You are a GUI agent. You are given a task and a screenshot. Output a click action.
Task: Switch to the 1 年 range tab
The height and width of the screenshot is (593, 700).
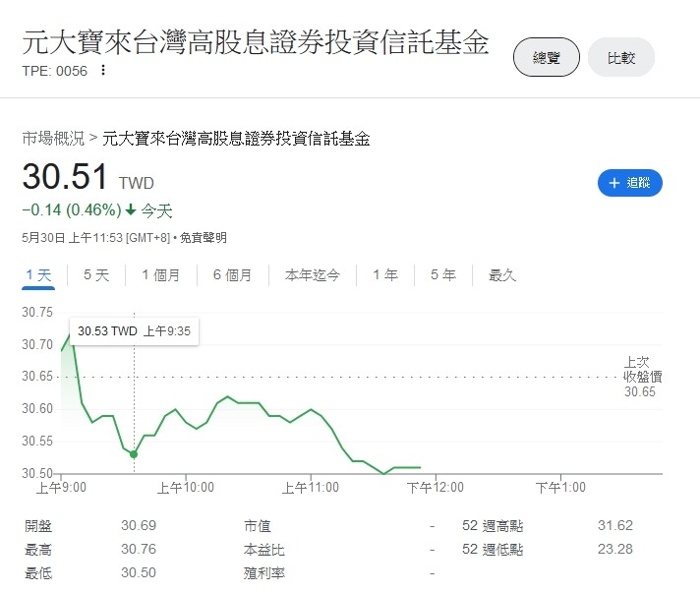coord(385,275)
